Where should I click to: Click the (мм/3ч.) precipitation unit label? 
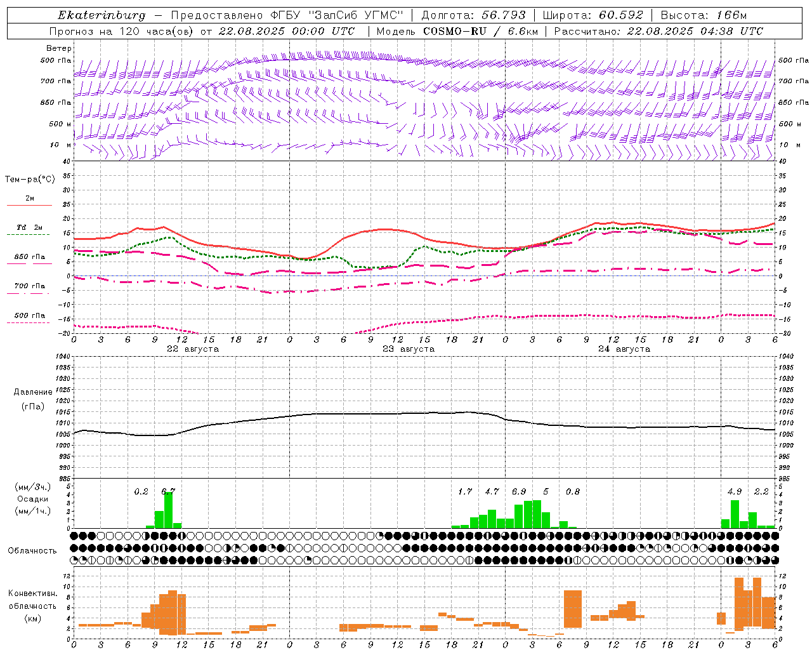32,487
